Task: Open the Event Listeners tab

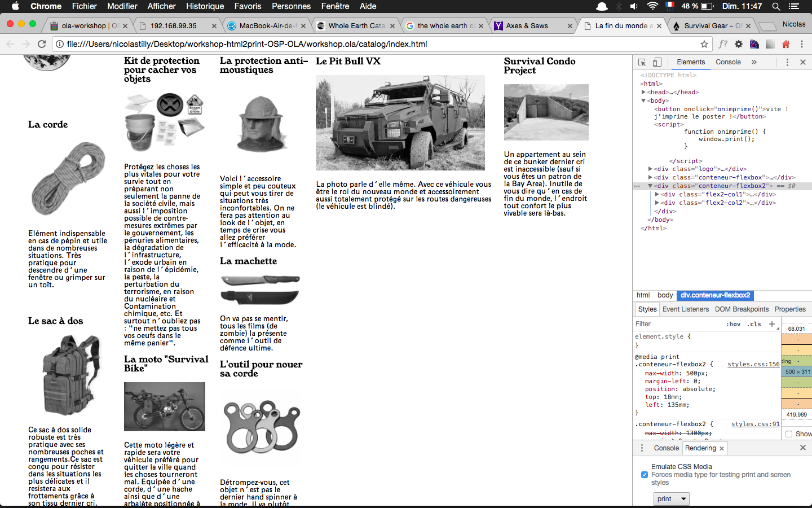Action: pos(686,309)
